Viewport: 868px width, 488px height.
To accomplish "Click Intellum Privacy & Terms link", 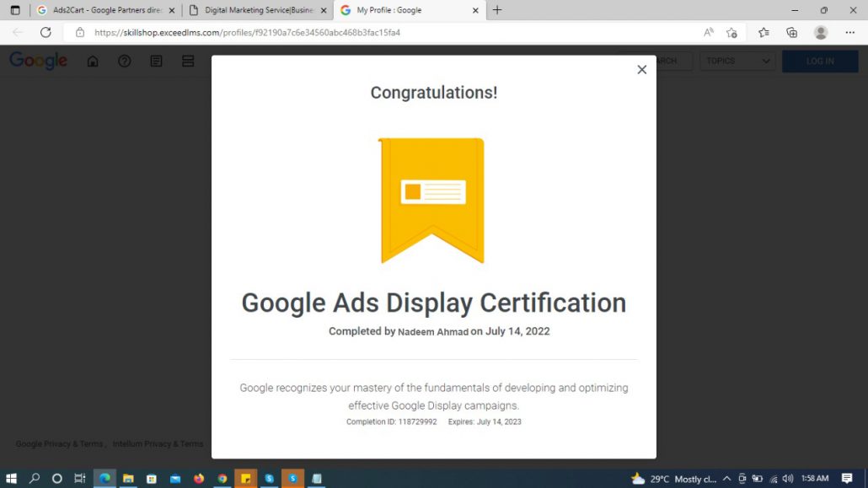I will (x=158, y=443).
